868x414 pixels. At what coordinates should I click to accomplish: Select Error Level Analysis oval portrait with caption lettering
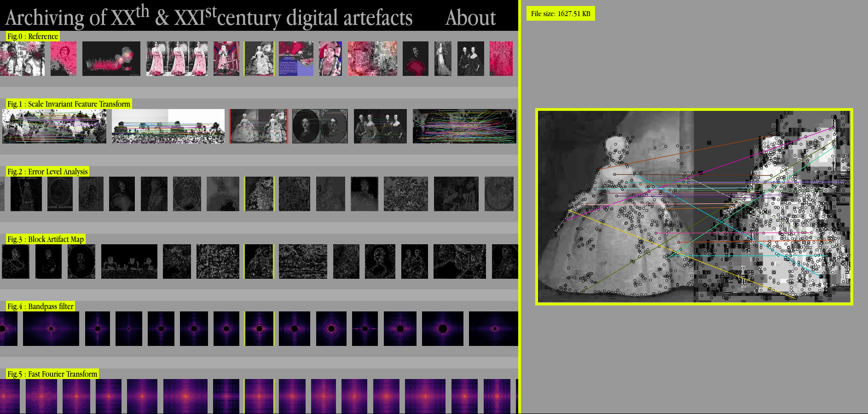(60, 194)
